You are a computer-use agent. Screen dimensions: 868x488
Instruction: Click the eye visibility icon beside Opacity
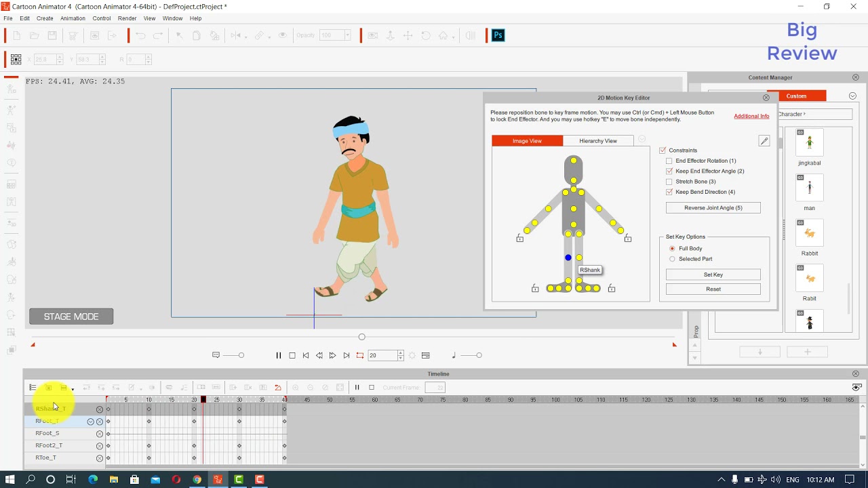tap(283, 35)
